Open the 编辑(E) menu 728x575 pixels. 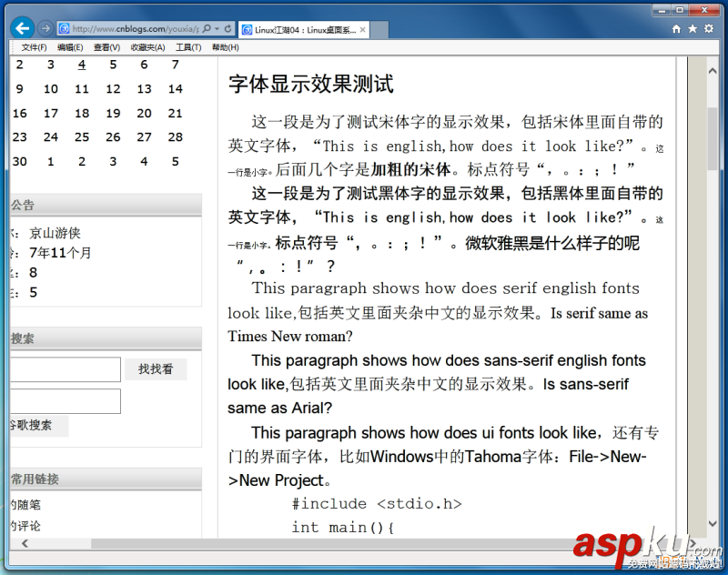click(x=70, y=47)
